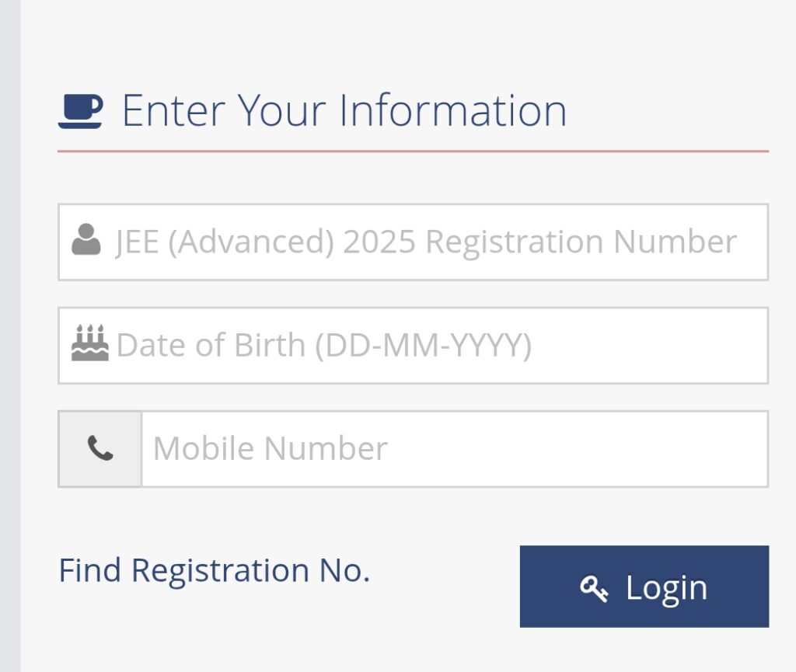The width and height of the screenshot is (796, 672).
Task: Click the red divider line under the heading
Action: 414,151
